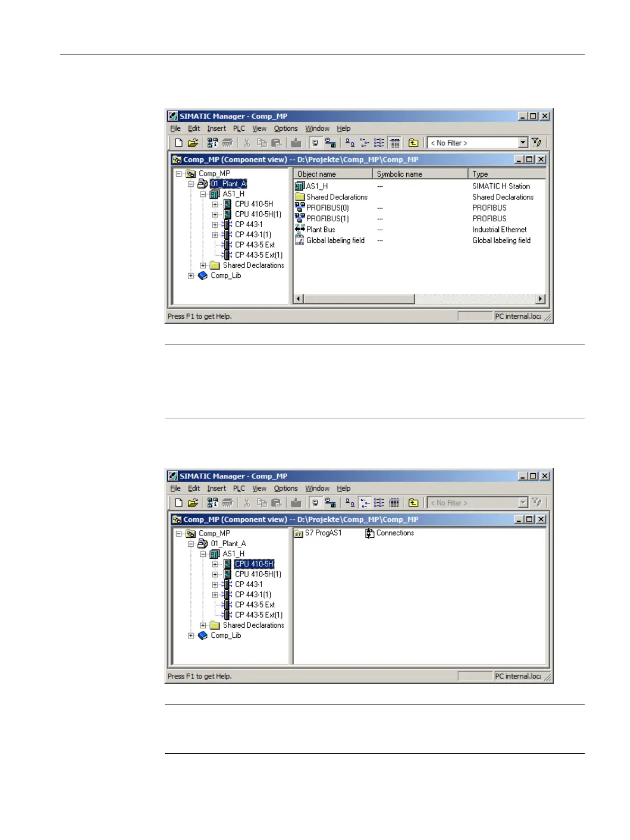Screen dimensions: 630x840
Task: Toggle Online view button in upper toolbar
Action: [316, 143]
